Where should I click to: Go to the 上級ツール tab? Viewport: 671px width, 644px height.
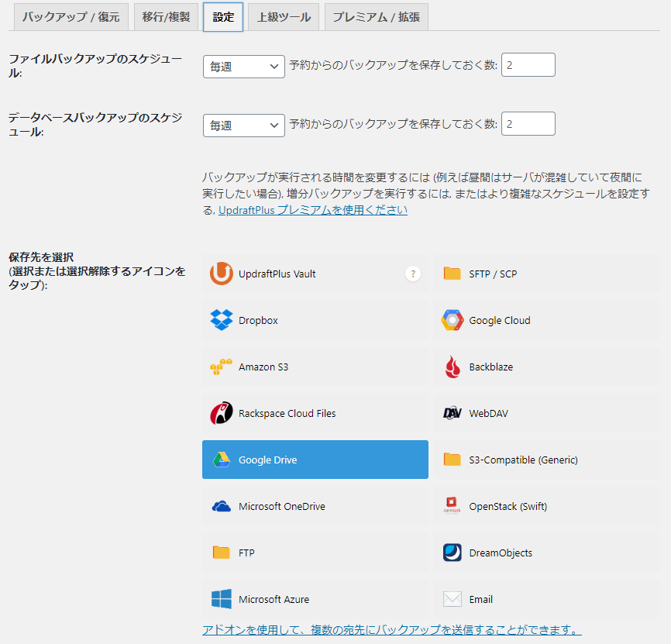click(x=284, y=17)
